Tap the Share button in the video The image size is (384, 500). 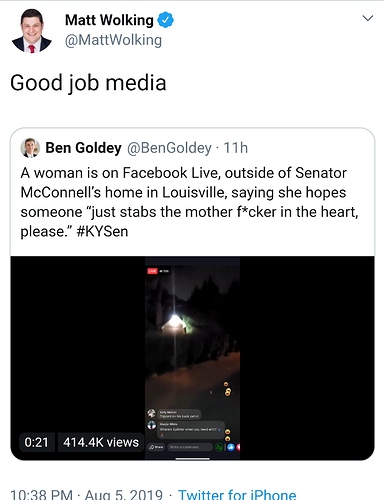[x=156, y=447]
